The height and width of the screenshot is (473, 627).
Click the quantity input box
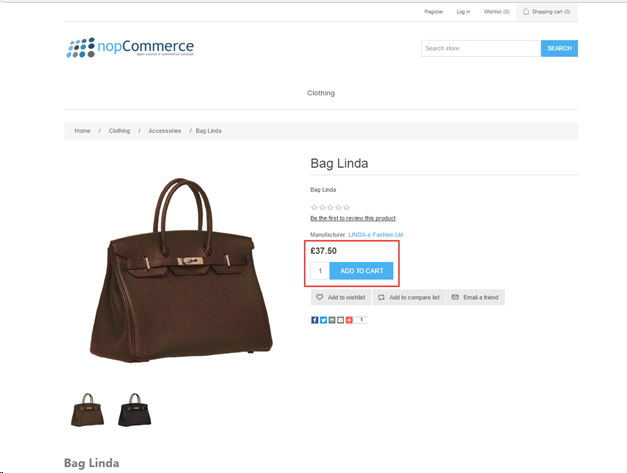[320, 271]
